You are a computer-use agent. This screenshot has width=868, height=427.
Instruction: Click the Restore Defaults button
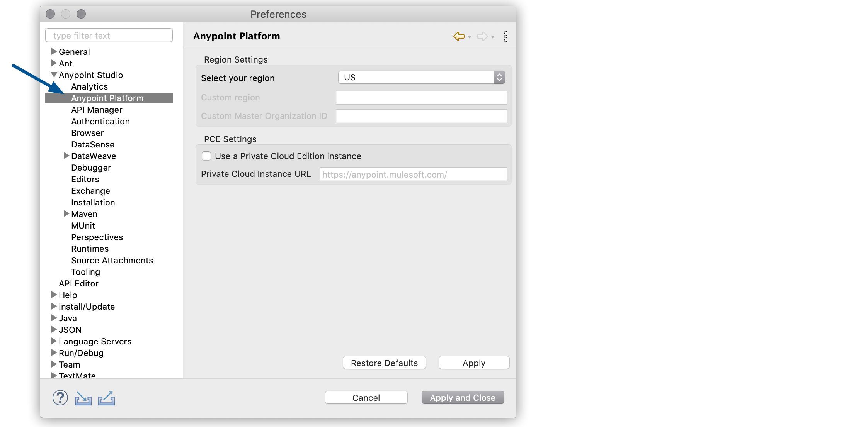click(x=384, y=363)
